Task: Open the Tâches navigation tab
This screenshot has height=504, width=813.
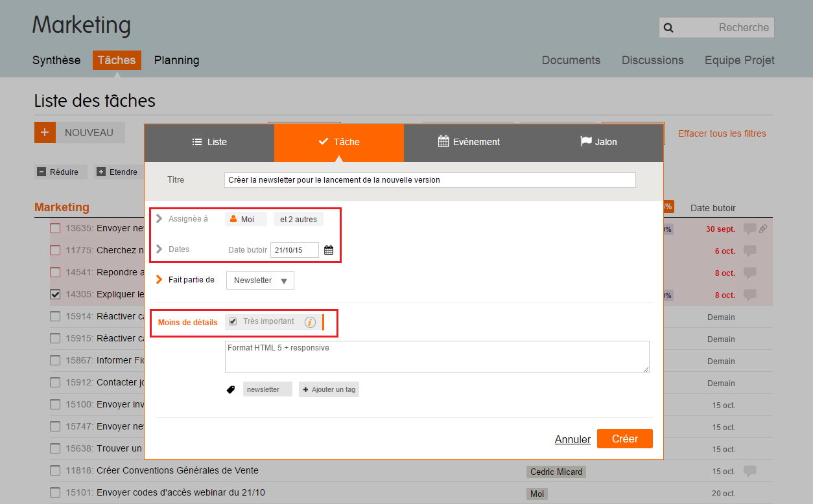Action: coord(117,60)
